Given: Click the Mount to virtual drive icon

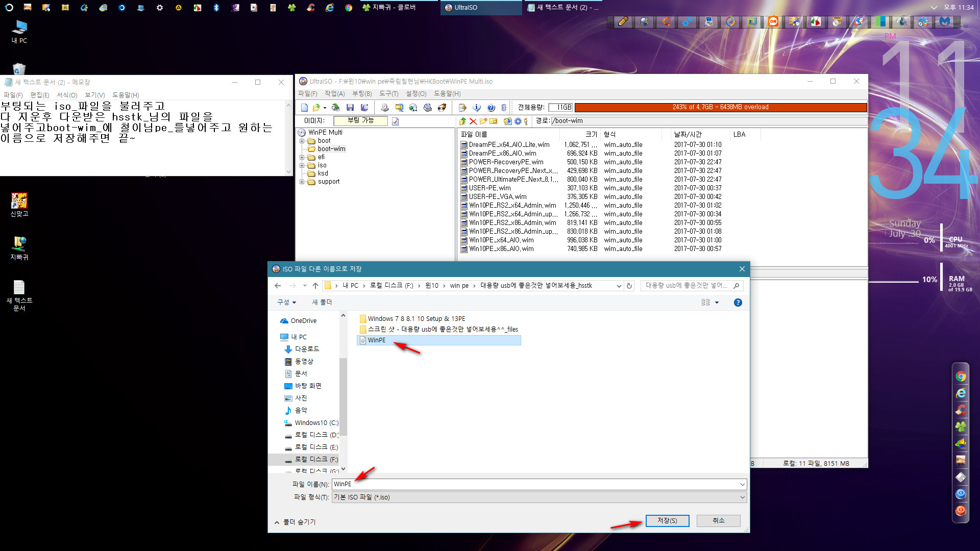Looking at the screenshot, I should tap(428, 108).
